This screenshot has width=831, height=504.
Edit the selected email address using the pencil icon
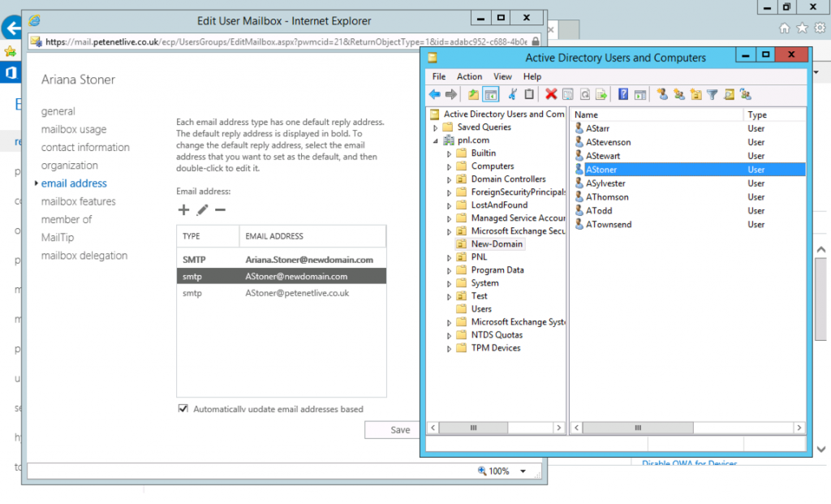coord(200,209)
